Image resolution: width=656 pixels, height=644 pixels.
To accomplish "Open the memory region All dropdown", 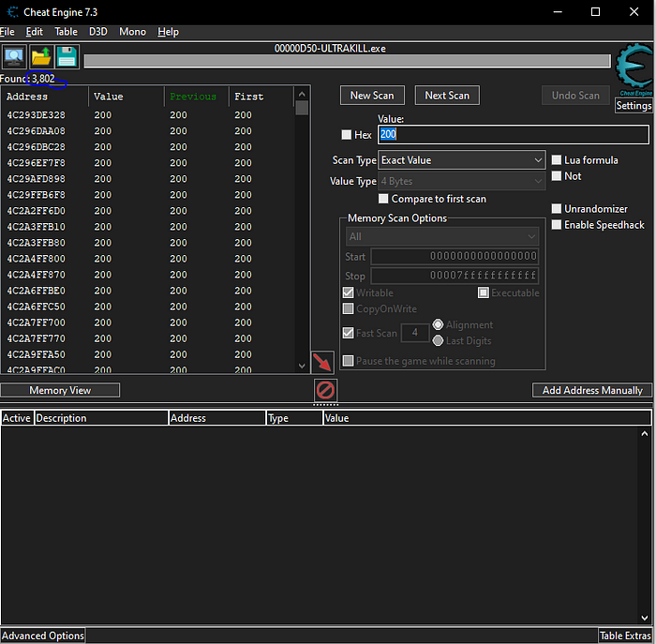I will click(442, 237).
